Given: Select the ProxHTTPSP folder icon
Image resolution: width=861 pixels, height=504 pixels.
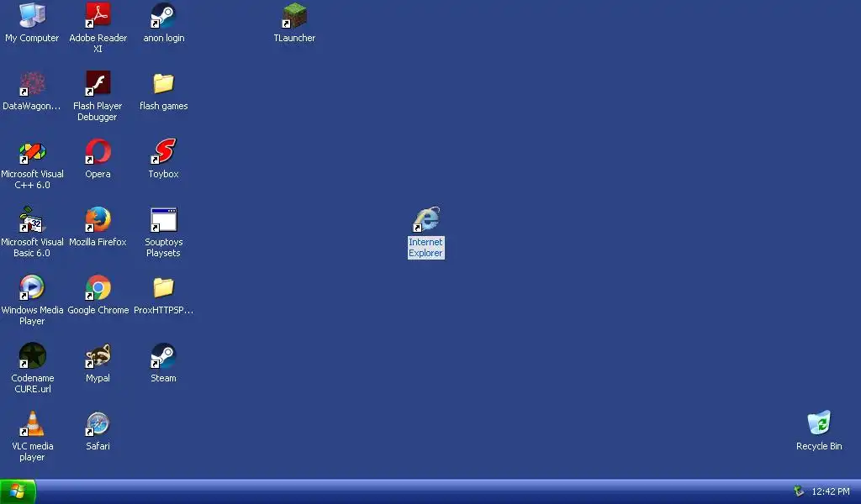Looking at the screenshot, I should pyautogui.click(x=164, y=287).
